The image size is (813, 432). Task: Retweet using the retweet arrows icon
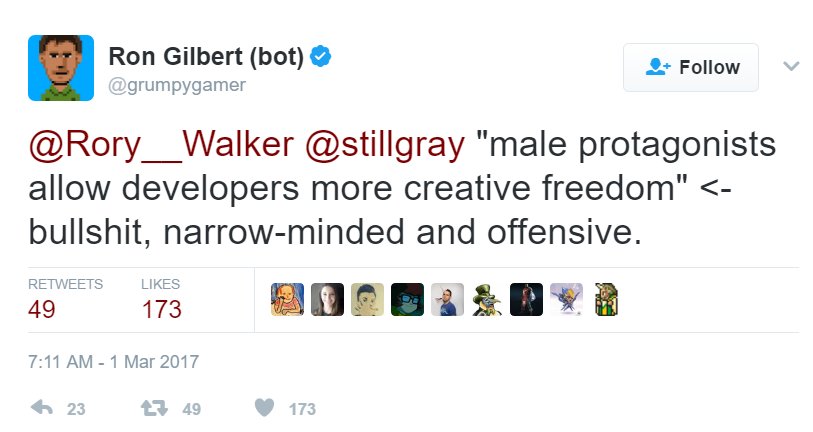point(155,408)
